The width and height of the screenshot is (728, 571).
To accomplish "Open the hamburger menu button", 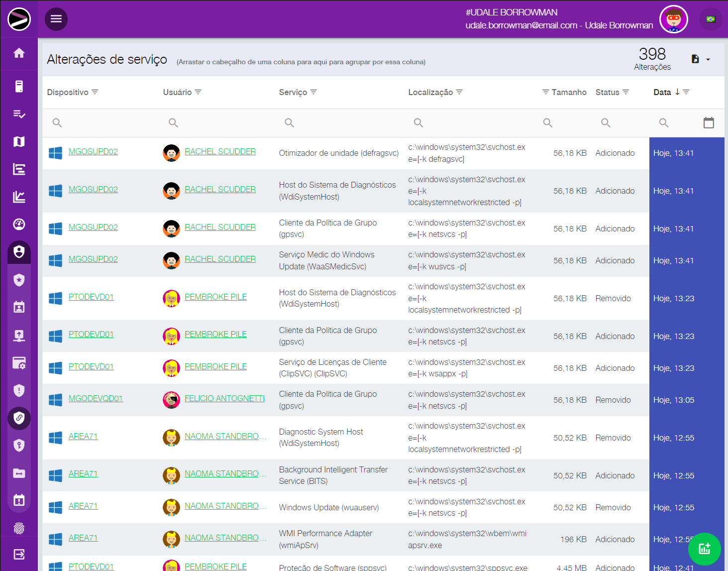I will point(56,19).
